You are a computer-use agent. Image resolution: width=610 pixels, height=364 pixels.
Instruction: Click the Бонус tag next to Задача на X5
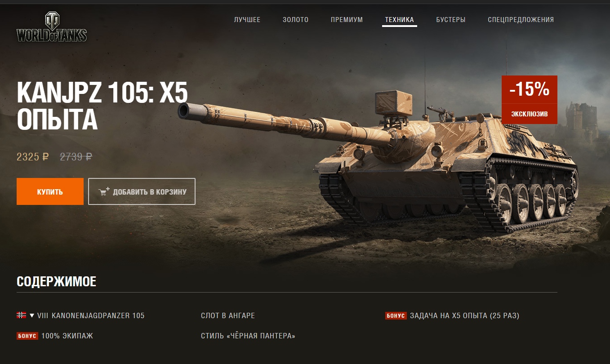tap(396, 316)
